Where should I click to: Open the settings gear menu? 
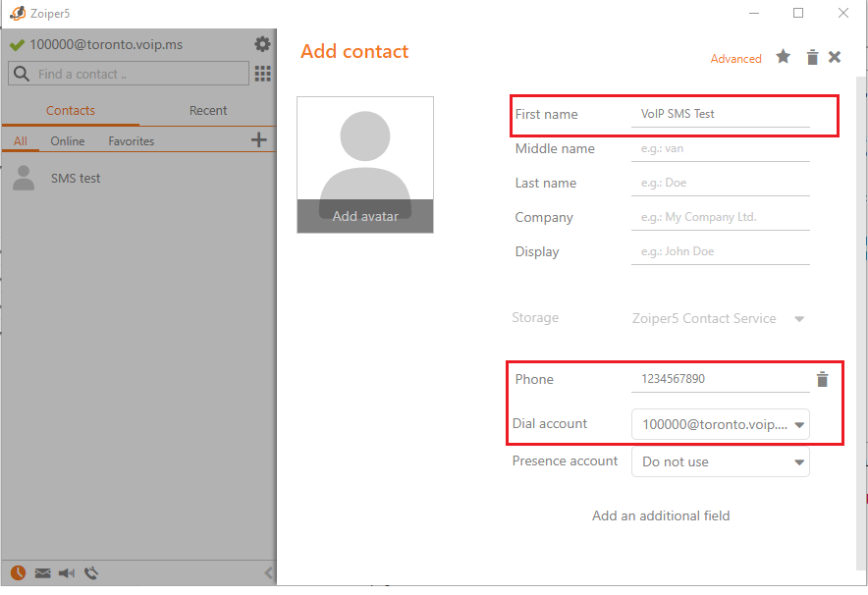[x=261, y=43]
